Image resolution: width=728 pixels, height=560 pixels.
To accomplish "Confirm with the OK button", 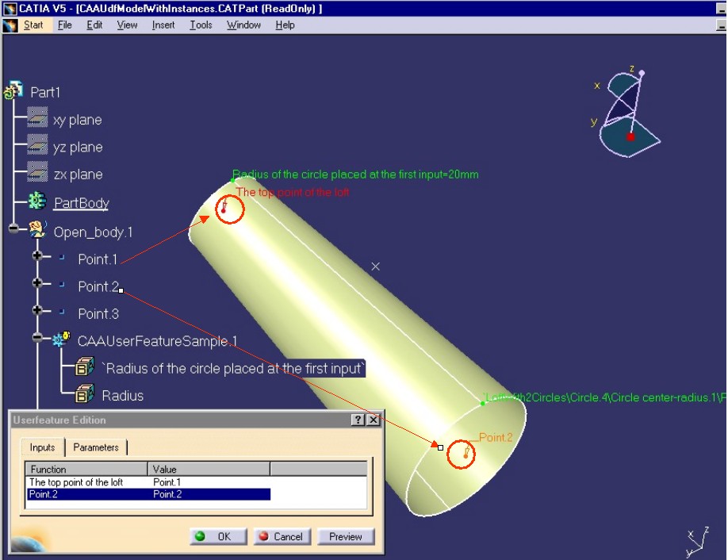I will 218,536.
